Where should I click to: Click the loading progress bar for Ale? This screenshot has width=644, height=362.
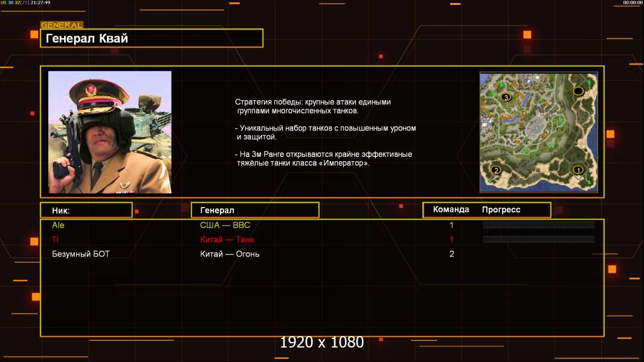pos(539,224)
